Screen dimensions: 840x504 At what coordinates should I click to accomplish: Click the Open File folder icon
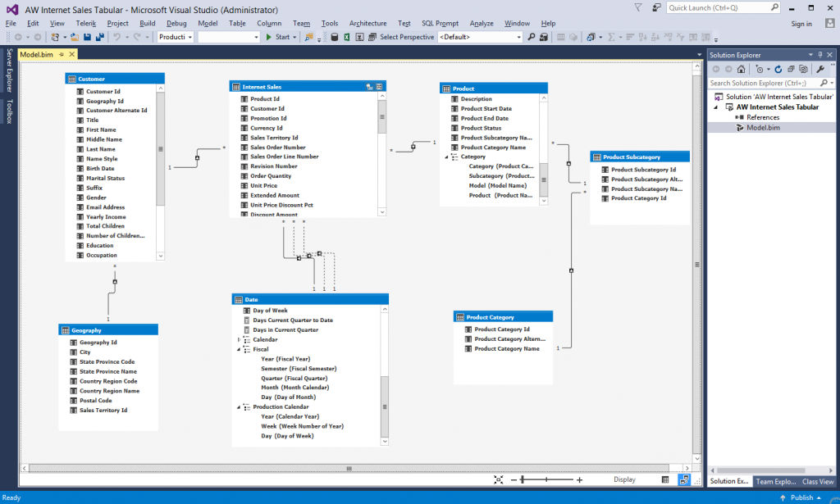pyautogui.click(x=75, y=37)
